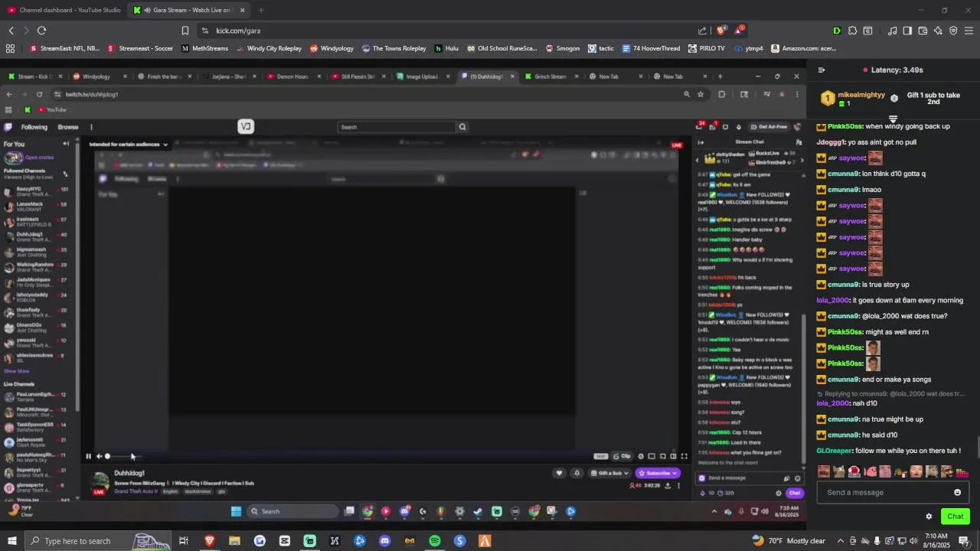The height and width of the screenshot is (551, 980).
Task: Open the Brave Shields lion icon
Action: (721, 31)
